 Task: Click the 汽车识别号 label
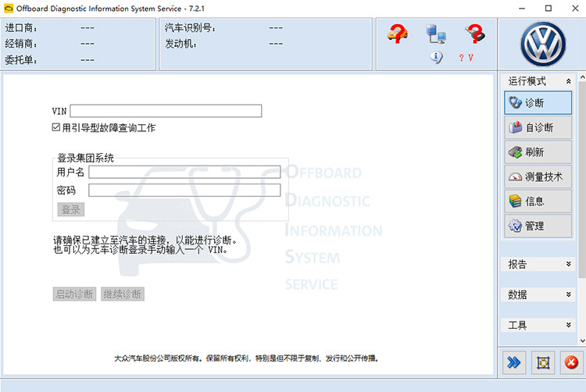coord(190,28)
